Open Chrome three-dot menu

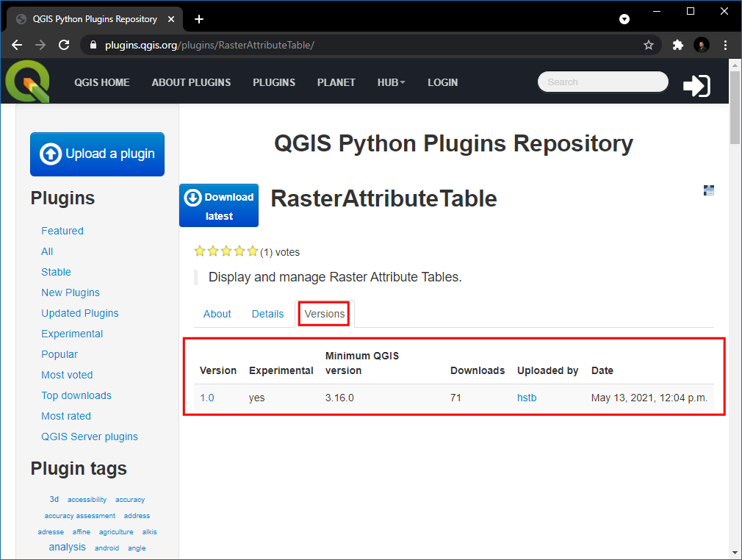[x=725, y=45]
